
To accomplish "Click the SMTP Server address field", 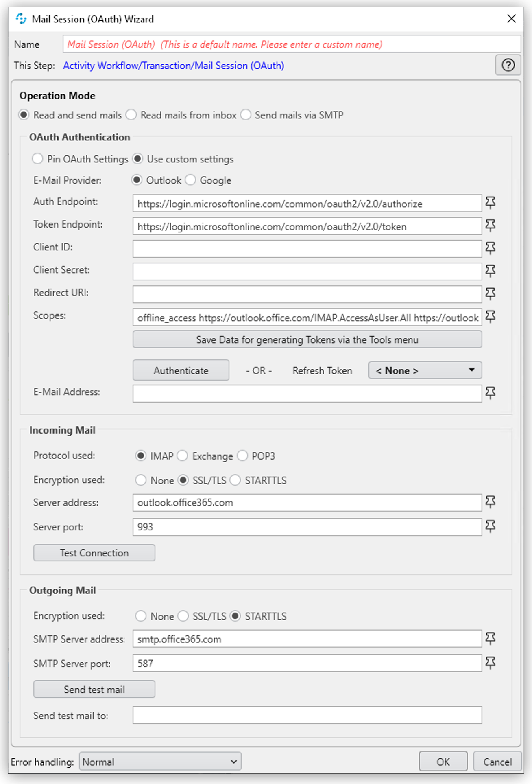I will pos(307,639).
